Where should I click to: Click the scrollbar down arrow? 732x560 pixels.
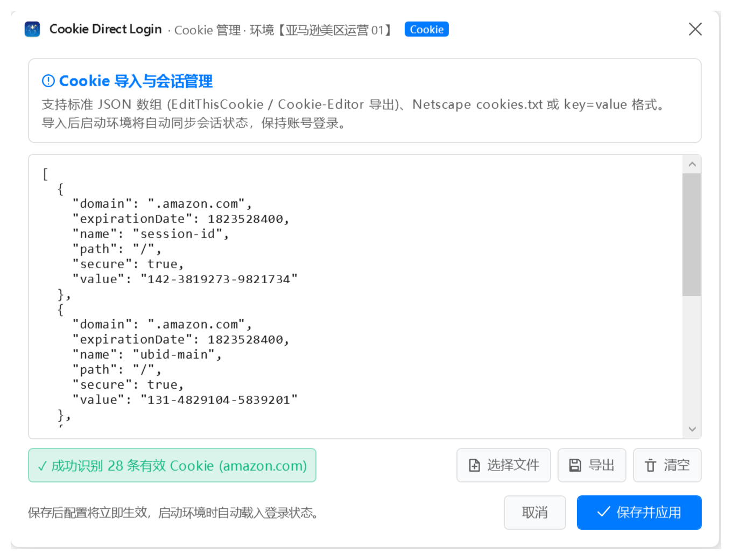692,429
